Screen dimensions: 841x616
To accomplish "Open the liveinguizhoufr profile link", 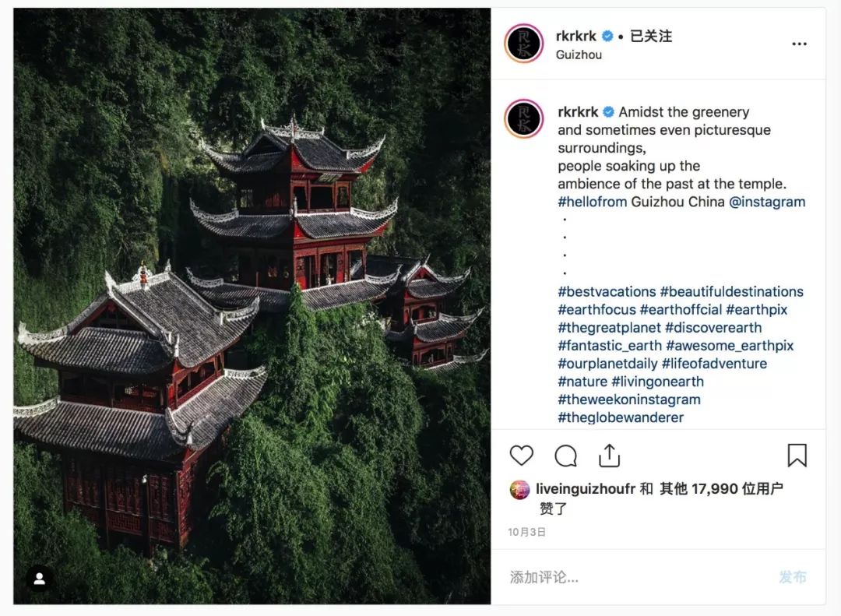I will tap(586, 489).
